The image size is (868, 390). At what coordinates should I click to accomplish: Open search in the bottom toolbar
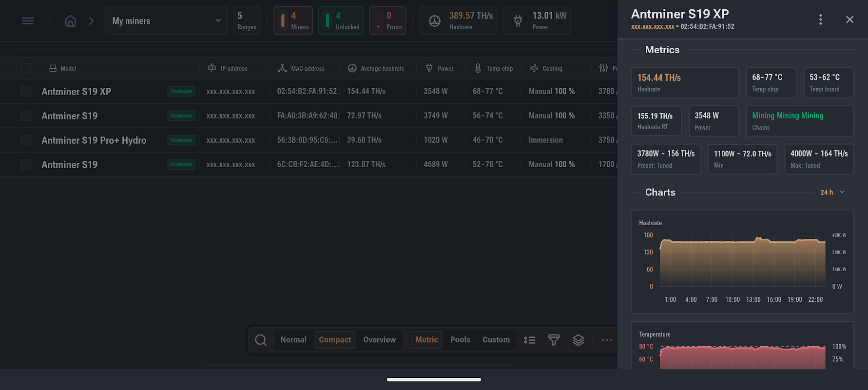[261, 340]
